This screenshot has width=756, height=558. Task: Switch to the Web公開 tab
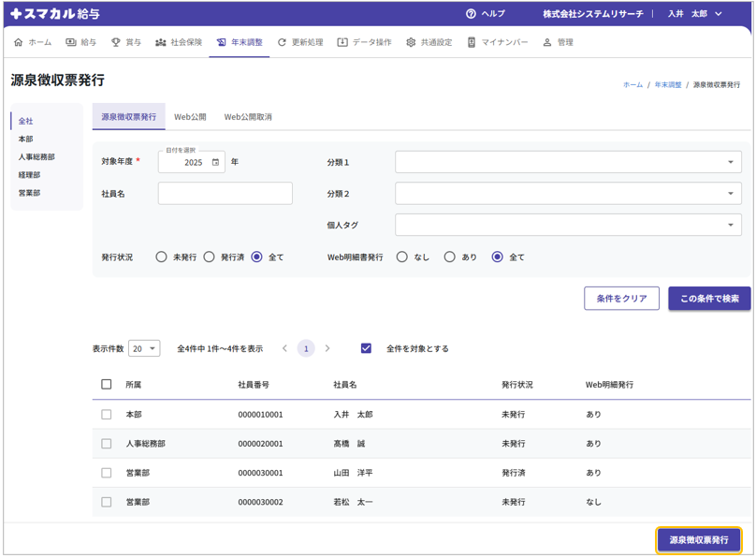(x=190, y=117)
